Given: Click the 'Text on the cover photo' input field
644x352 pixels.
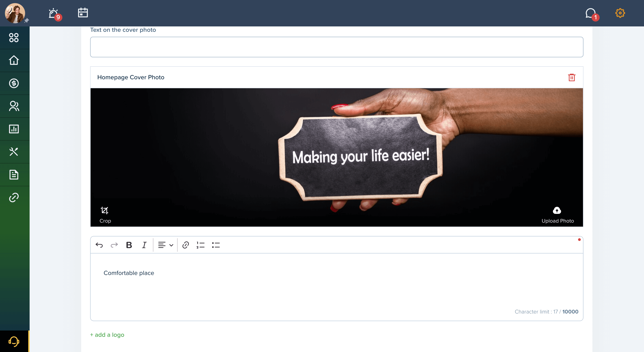Looking at the screenshot, I should pos(337,47).
